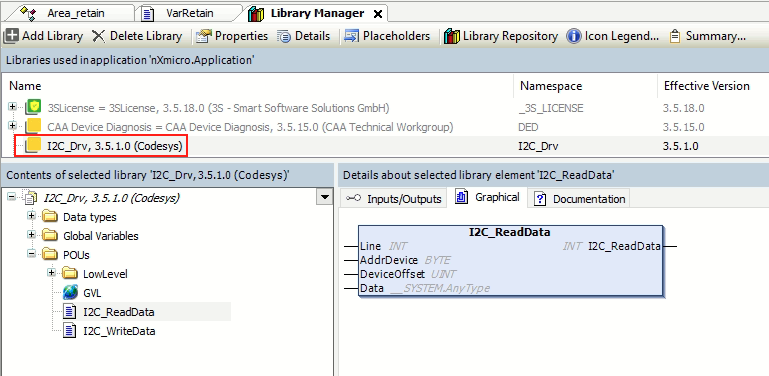
Task: Expand the 3SLicense library row
Action: (x=12, y=107)
